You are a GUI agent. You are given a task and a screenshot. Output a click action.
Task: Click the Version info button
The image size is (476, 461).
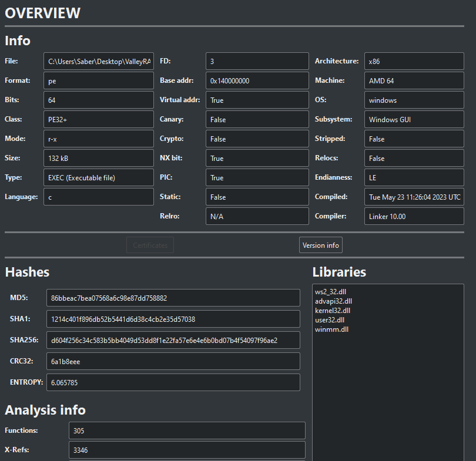click(320, 245)
